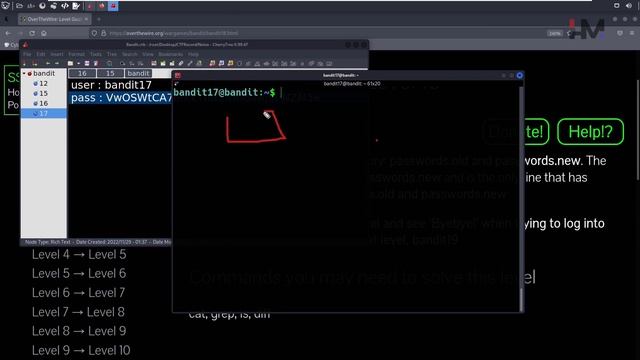
Task: Open CherryTree File menu
Action: pos(27,54)
